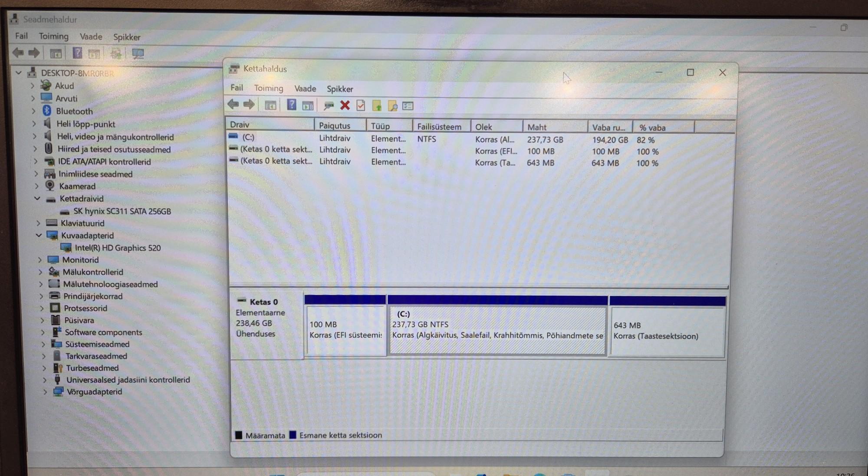This screenshot has height=476, width=868.
Task: Click the Back arrow in Seadmehaldur toolbar
Action: tap(18, 53)
